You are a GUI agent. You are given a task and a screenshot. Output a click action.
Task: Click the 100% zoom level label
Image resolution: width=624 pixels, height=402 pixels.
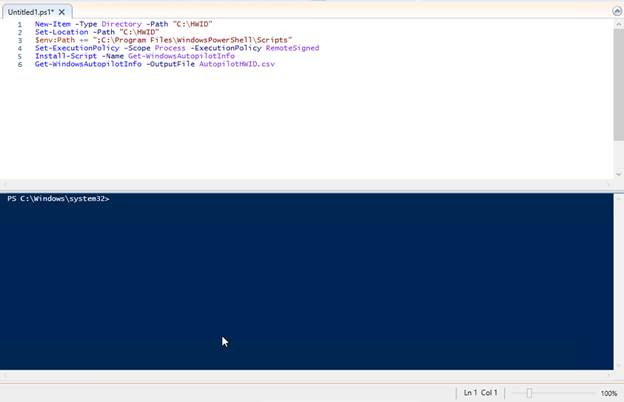pyautogui.click(x=608, y=394)
